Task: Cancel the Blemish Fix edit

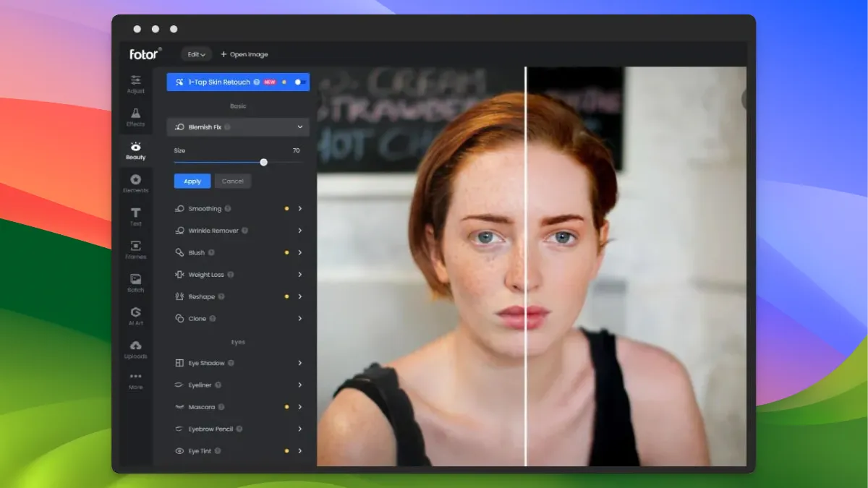Action: [232, 181]
